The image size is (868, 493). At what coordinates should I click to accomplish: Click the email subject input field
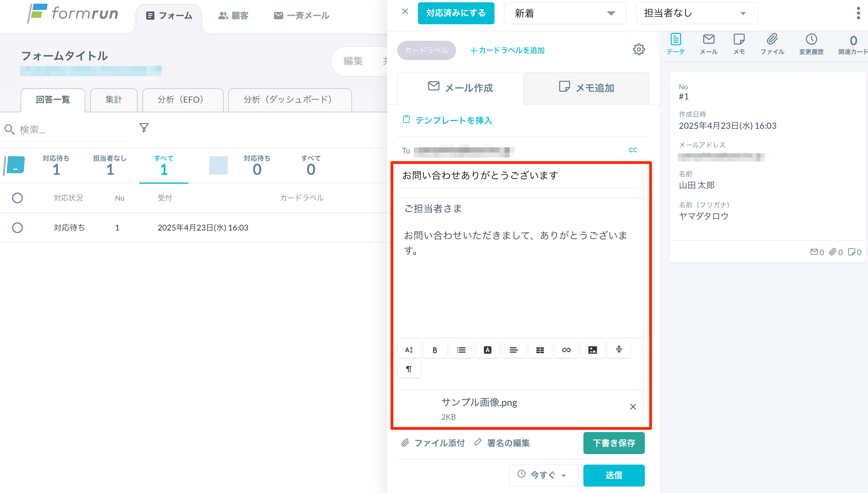click(x=521, y=175)
